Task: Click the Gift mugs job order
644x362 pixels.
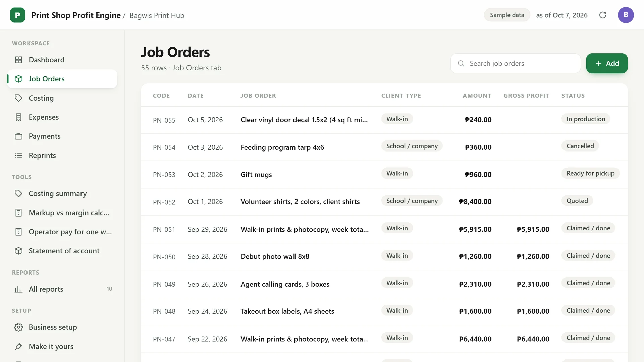Action: click(x=256, y=175)
